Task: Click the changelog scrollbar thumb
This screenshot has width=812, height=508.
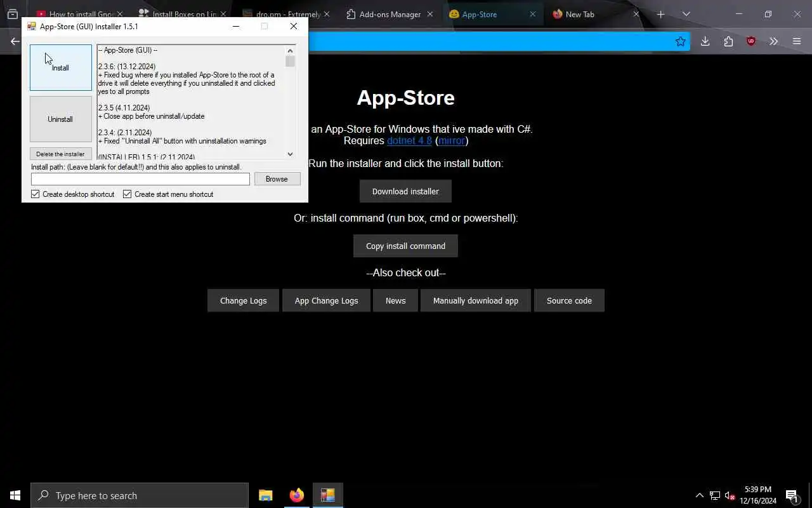Action: (291, 61)
